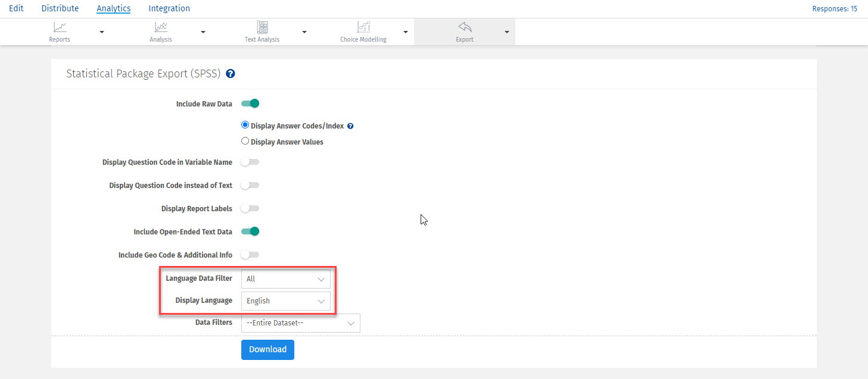Open the Text Analysis icon

(x=262, y=27)
